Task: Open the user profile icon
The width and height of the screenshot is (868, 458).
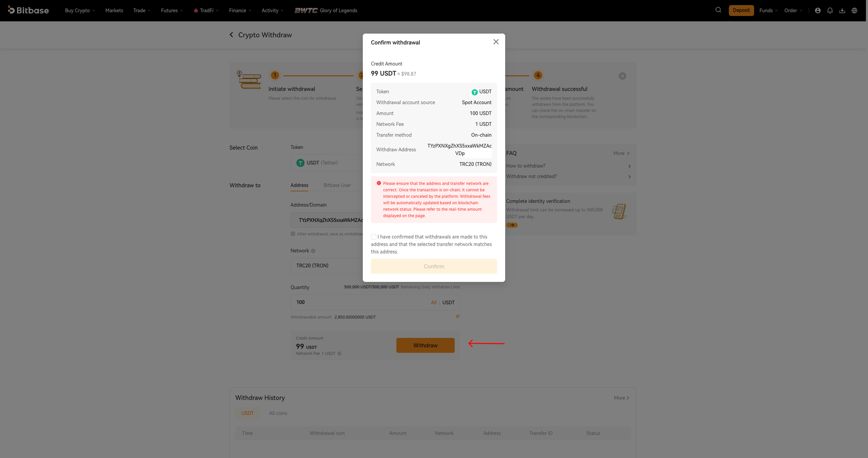Action: pos(817,11)
